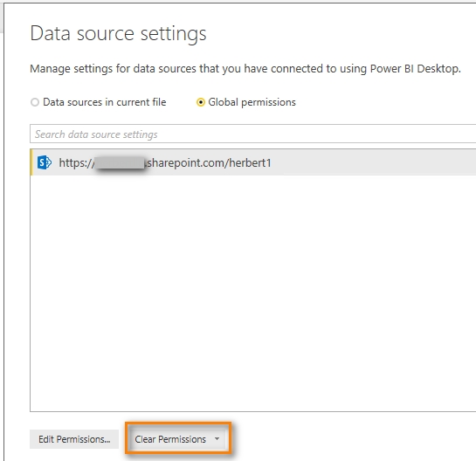This screenshot has width=476, height=461.
Task: Click the Search data source settings field
Action: point(253,134)
